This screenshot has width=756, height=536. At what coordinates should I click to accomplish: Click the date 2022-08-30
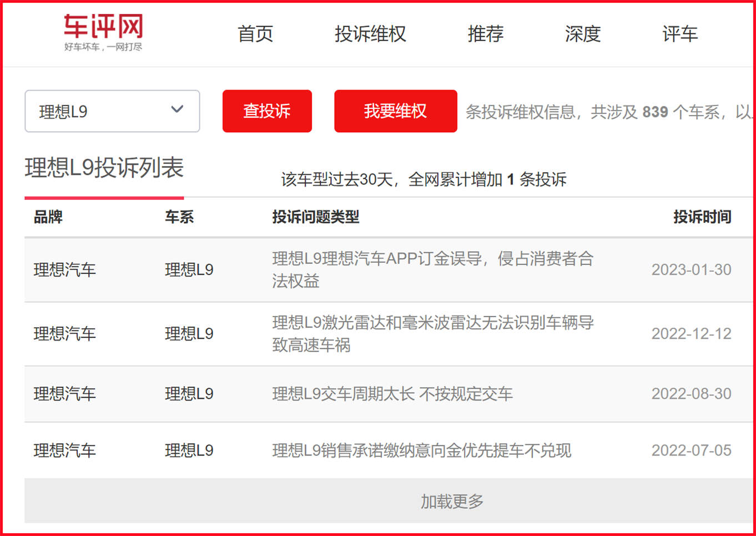[691, 394]
